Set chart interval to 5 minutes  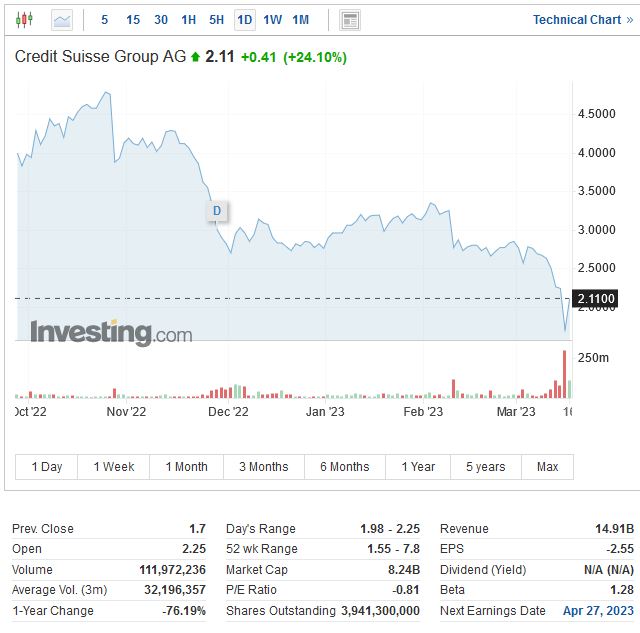coord(105,19)
